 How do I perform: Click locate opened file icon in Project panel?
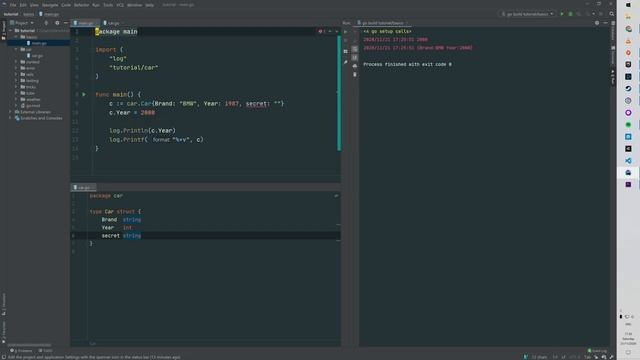click(46, 23)
